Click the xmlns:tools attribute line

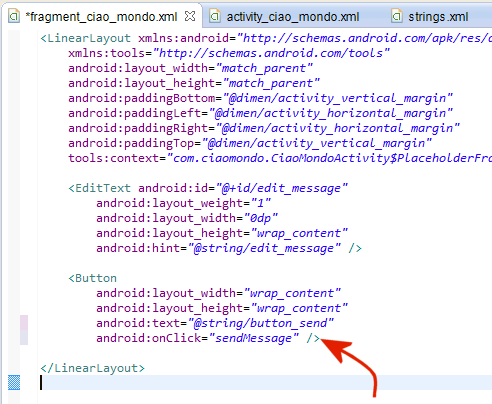point(229,53)
